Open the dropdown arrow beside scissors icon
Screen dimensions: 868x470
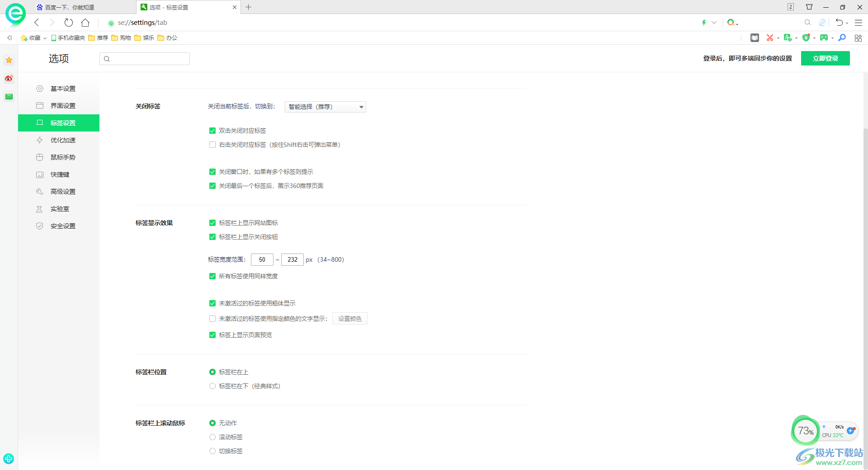click(778, 38)
